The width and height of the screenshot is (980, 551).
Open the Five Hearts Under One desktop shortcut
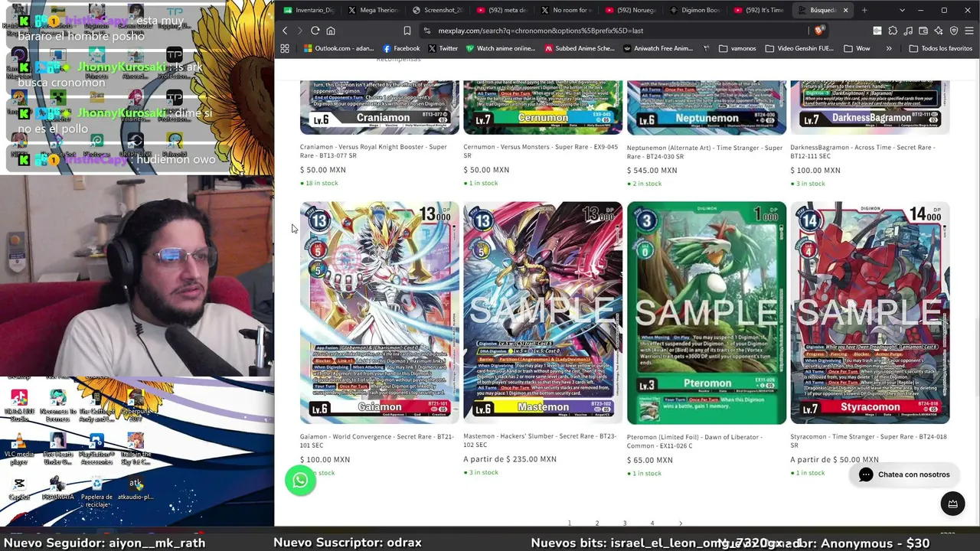[57, 450]
